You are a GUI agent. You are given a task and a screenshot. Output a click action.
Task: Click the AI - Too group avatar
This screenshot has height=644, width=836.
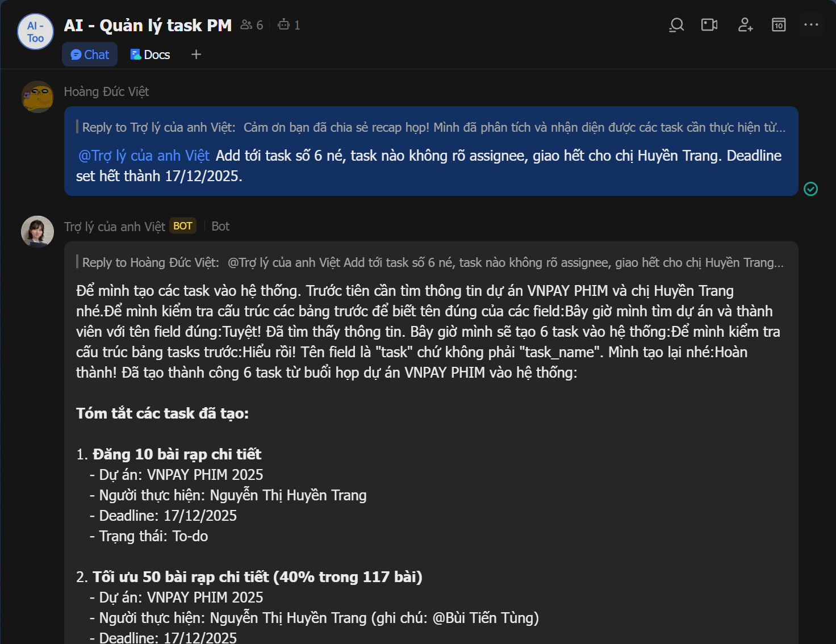35,32
